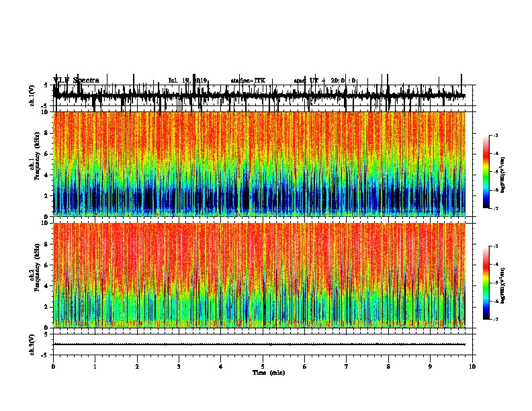The image size is (532, 411).
Task: Click the '6' kHz tick on ch.2 spectrogram
Action: 47,265
